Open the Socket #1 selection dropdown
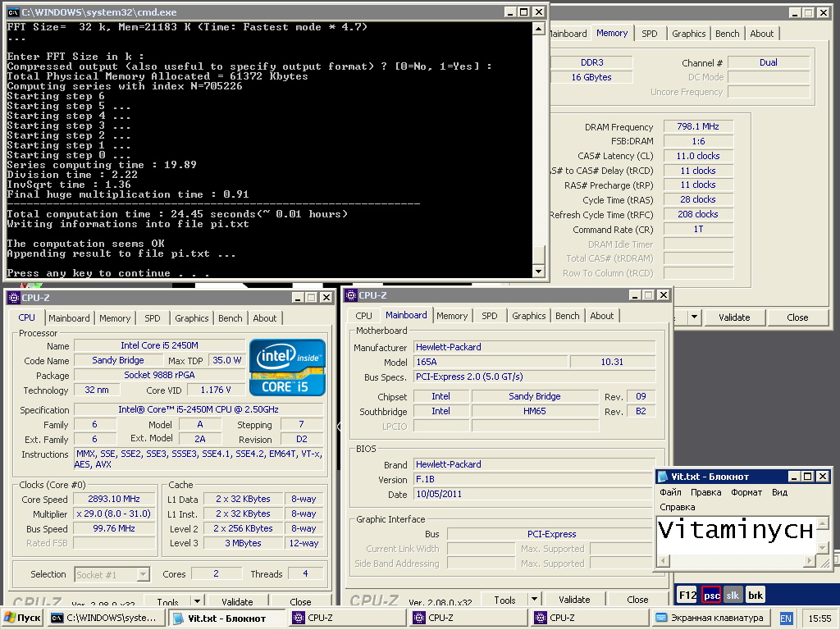This screenshot has width=840, height=630. pyautogui.click(x=143, y=574)
